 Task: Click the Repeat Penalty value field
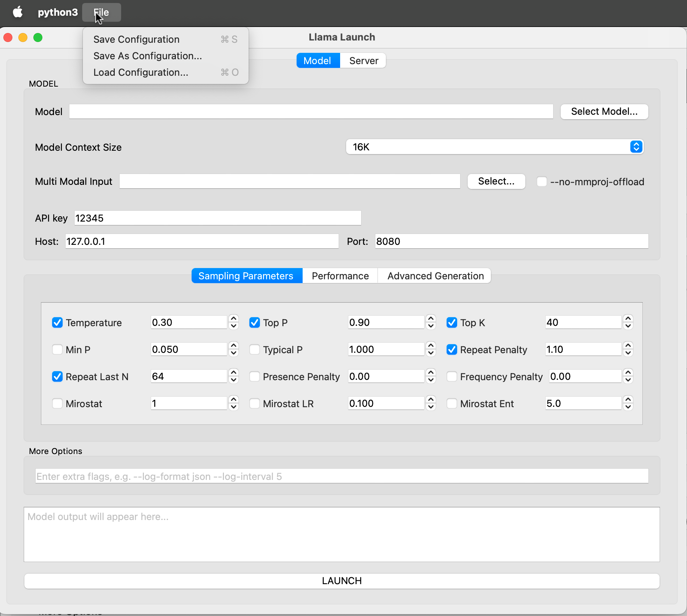[x=583, y=349]
